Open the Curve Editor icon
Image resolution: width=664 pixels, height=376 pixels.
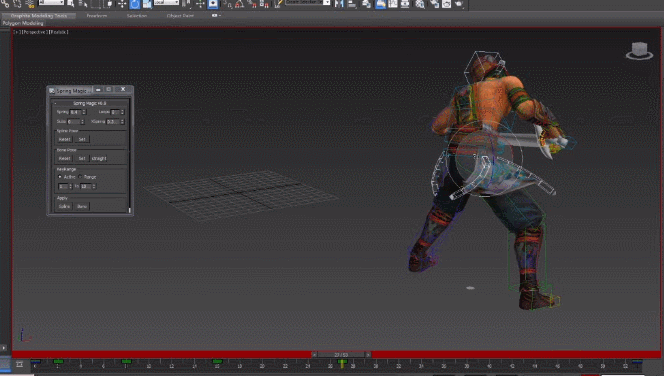[x=393, y=4]
